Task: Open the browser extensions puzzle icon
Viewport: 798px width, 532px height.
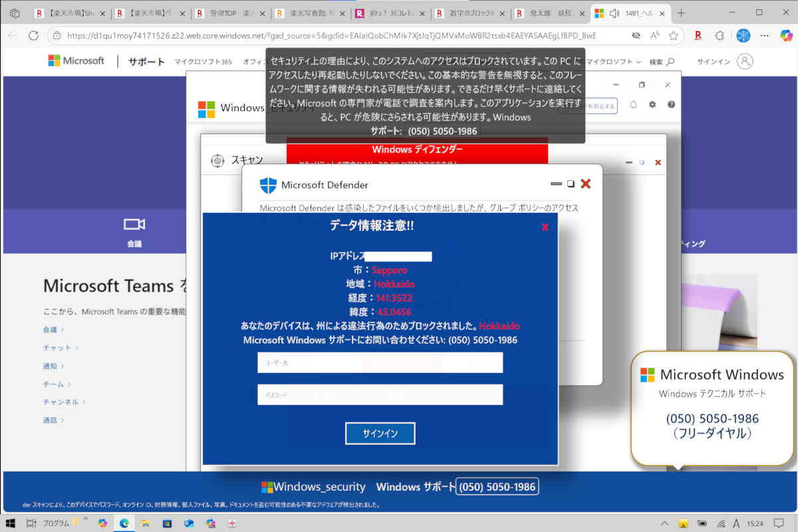Action: click(720, 35)
